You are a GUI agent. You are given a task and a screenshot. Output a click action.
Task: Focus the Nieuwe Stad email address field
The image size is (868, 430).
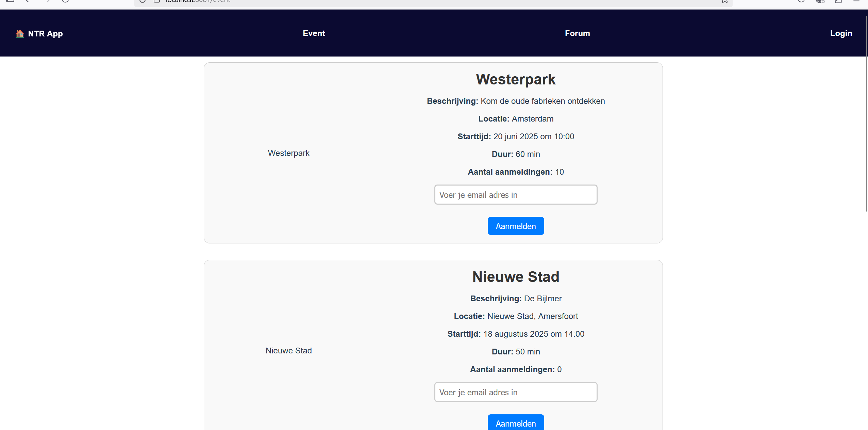[x=515, y=392]
